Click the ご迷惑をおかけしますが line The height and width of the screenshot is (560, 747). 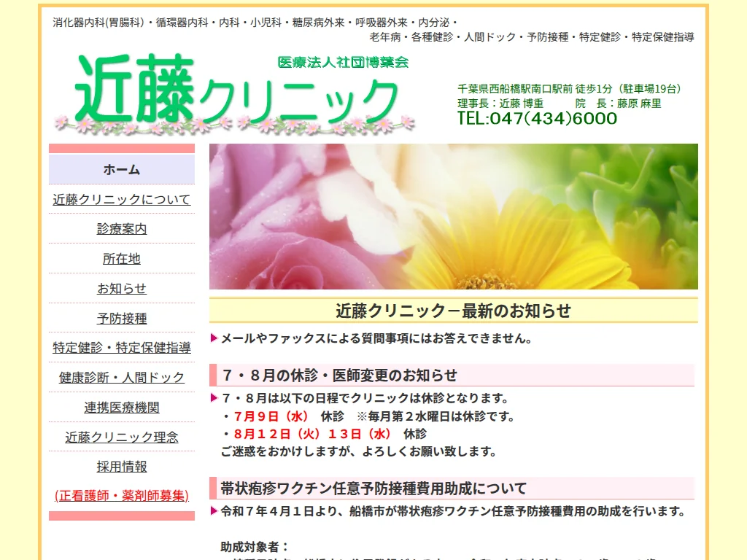(358, 451)
